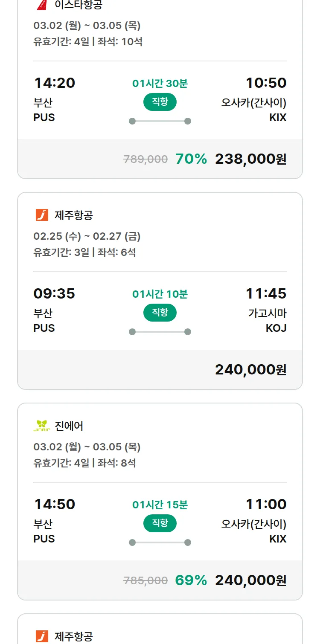320x644 pixels.
Task: Click the Jeju Air logo on the bottom card
Action: coord(42,636)
